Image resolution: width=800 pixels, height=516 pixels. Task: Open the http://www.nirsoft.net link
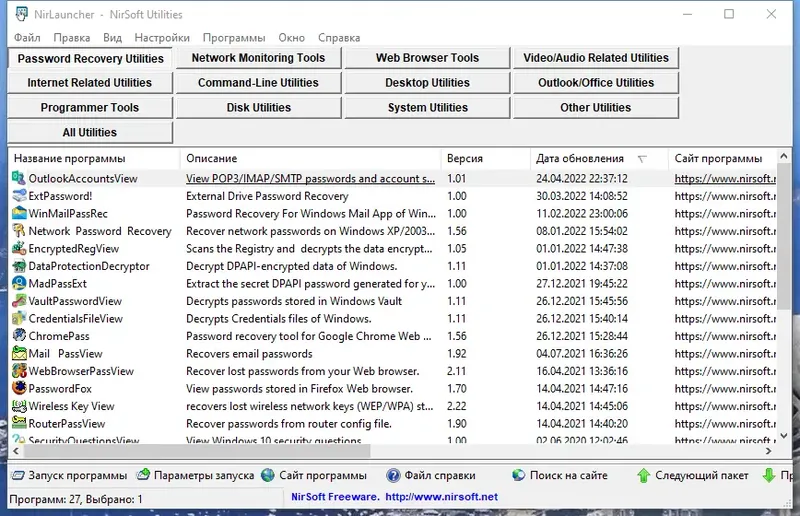pos(441,497)
